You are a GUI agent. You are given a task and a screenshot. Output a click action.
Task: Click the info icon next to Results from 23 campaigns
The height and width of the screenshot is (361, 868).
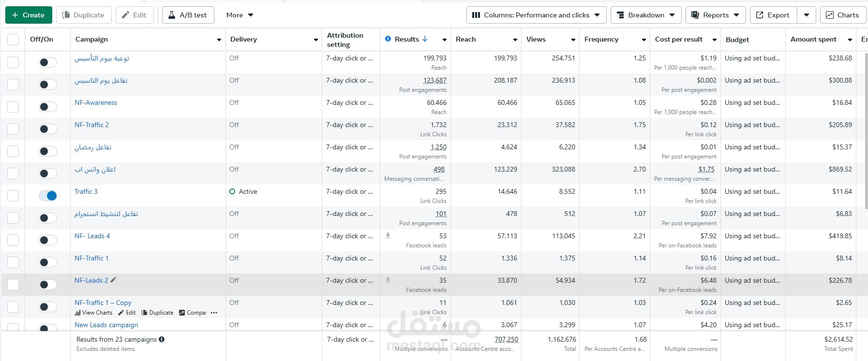click(162, 339)
